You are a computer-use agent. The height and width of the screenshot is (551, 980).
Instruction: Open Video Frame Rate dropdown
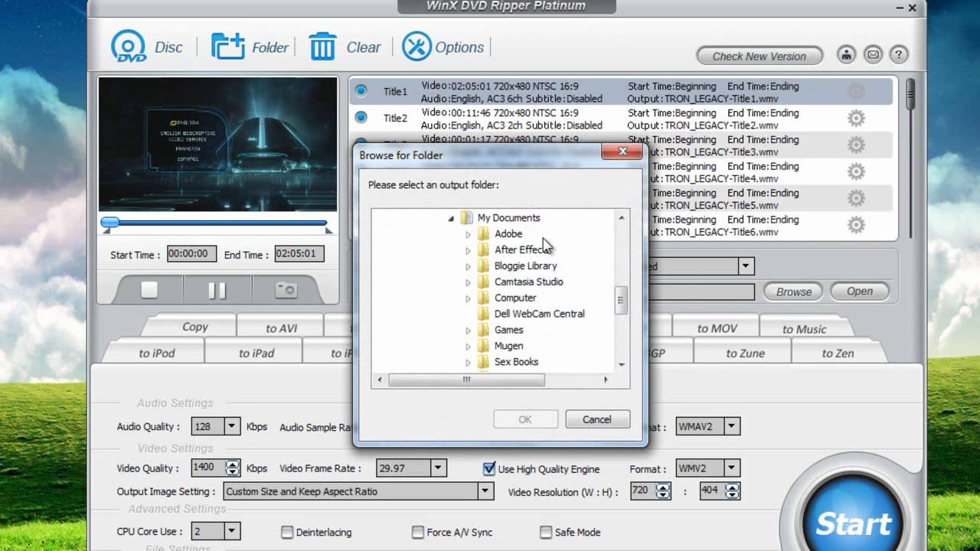tap(438, 468)
